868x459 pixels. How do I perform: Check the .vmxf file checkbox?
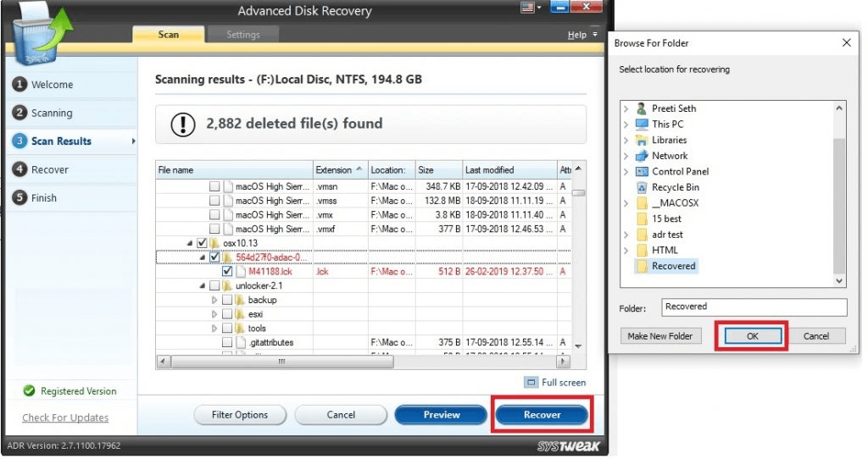(214, 229)
